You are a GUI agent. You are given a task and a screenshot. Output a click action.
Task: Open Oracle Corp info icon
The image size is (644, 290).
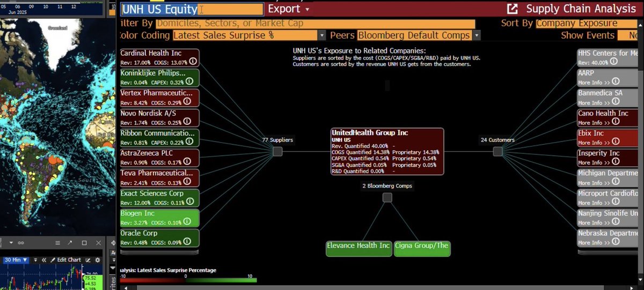186,242
